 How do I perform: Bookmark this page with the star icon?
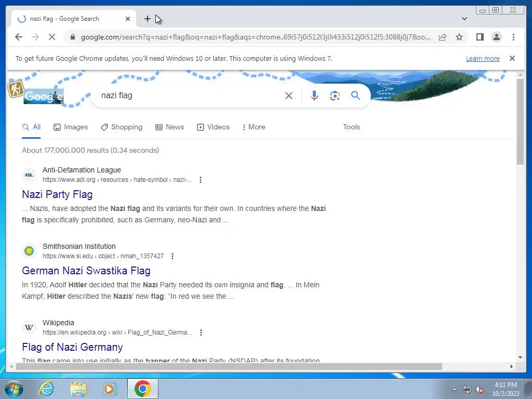pos(459,37)
